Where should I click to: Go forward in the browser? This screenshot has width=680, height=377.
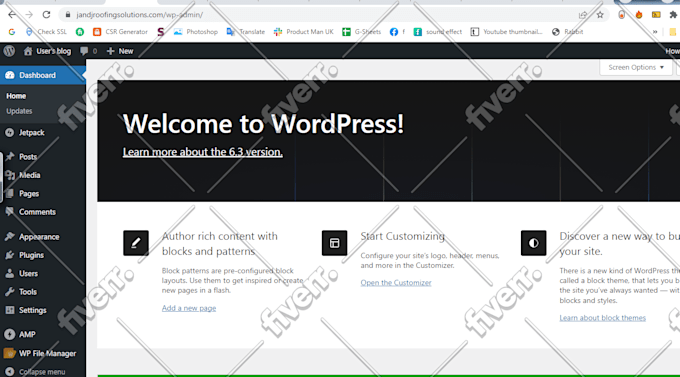click(29, 14)
